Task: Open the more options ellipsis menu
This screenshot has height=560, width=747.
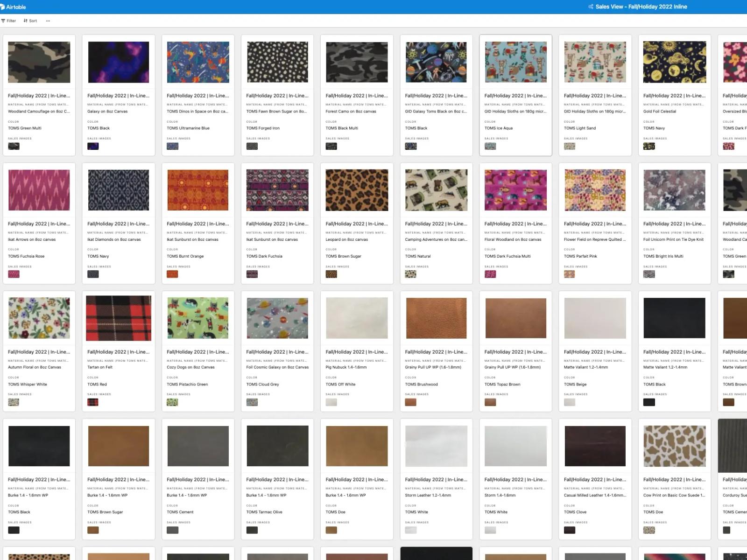Action: 48,21
